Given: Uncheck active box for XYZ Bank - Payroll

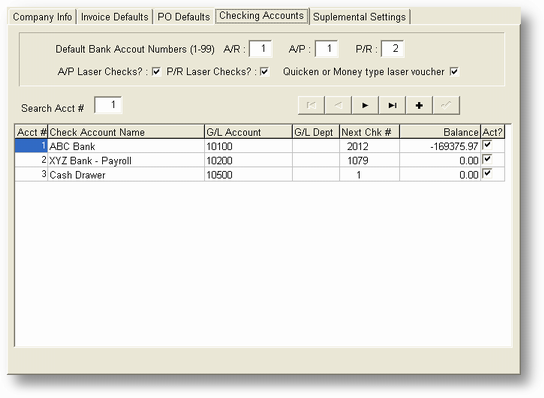Looking at the screenshot, I should coord(487,159).
